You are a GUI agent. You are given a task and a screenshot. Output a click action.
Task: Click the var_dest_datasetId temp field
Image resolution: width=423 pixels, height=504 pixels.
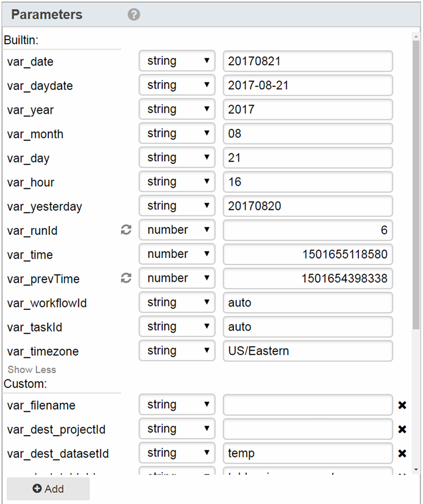[x=307, y=453]
